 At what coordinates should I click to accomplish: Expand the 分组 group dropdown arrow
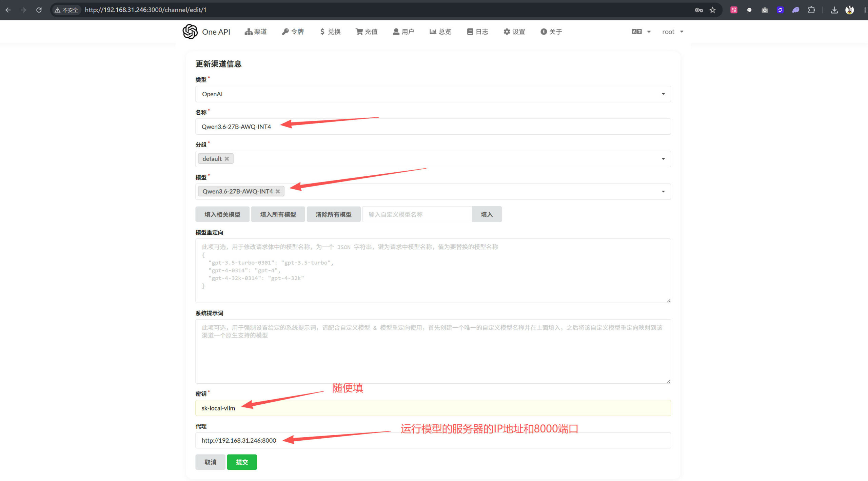click(x=663, y=159)
